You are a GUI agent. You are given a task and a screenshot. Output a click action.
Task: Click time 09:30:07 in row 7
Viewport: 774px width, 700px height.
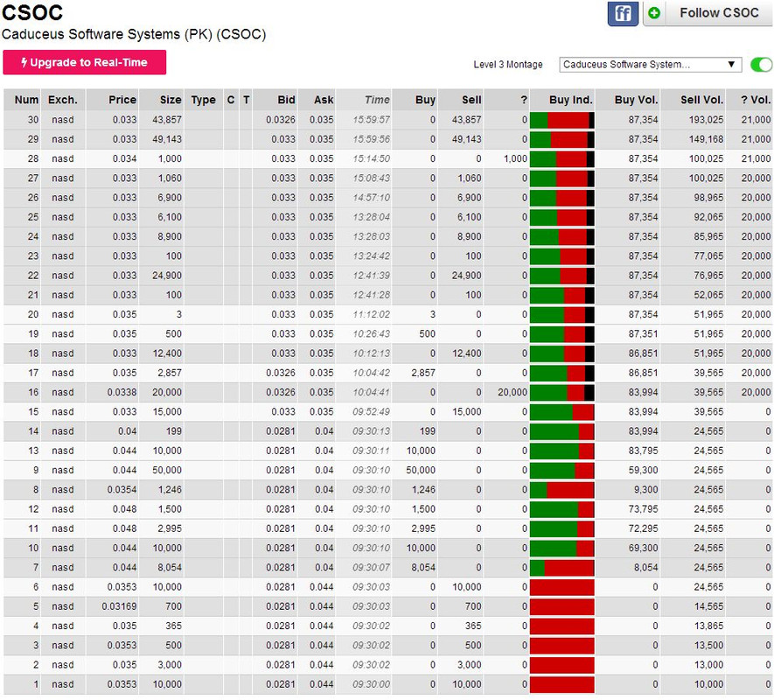pos(371,568)
